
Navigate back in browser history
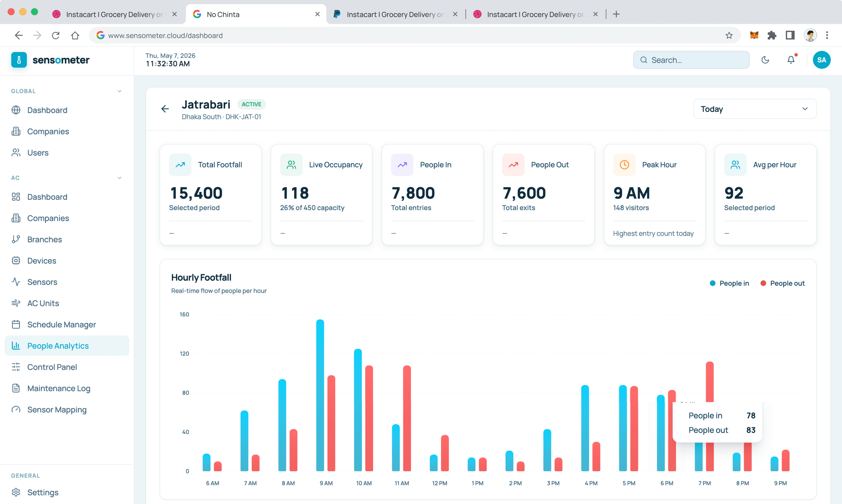pos(19,35)
